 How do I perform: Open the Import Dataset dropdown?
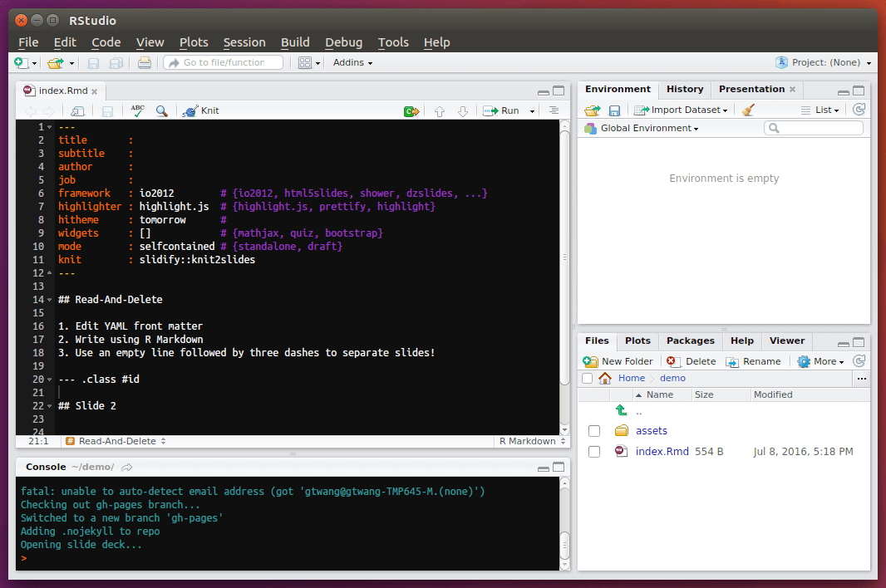pyautogui.click(x=681, y=109)
